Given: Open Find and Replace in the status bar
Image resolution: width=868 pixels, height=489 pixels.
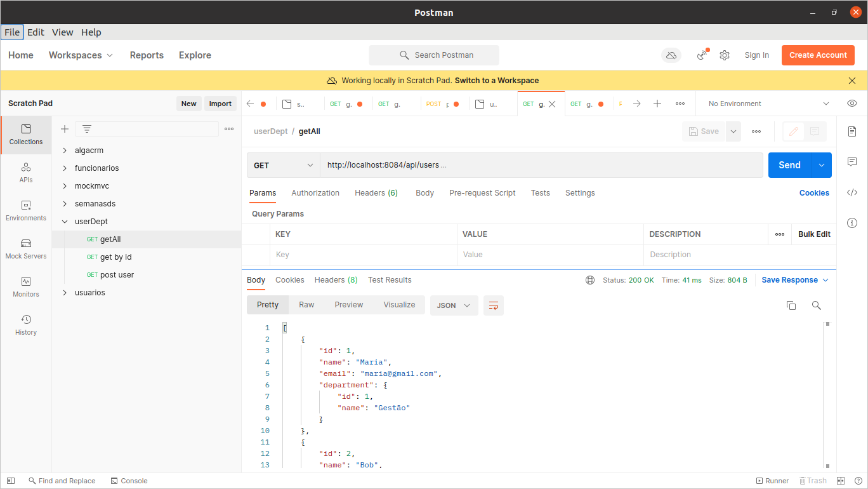Looking at the screenshot, I should pos(62,481).
